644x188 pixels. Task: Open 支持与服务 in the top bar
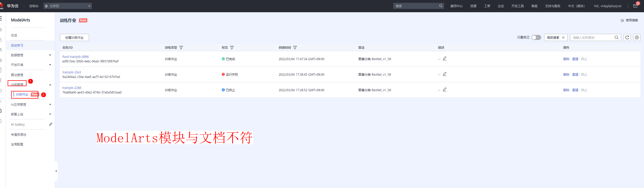(x=553, y=6)
